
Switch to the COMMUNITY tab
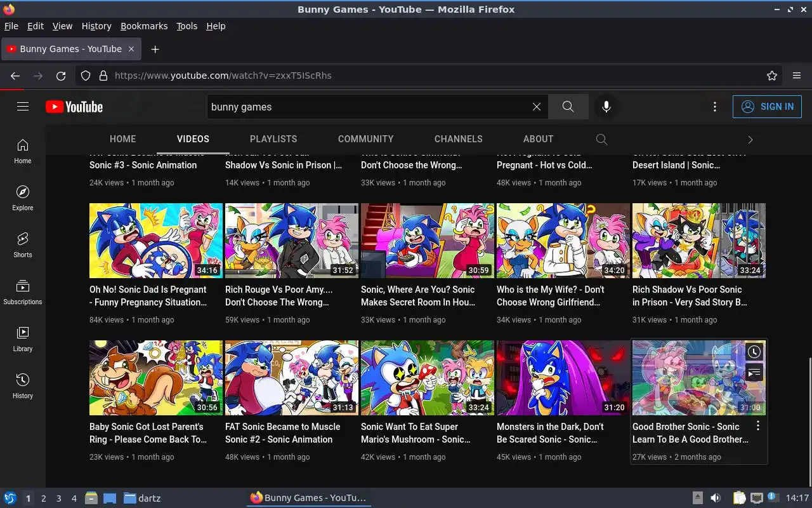(x=366, y=139)
